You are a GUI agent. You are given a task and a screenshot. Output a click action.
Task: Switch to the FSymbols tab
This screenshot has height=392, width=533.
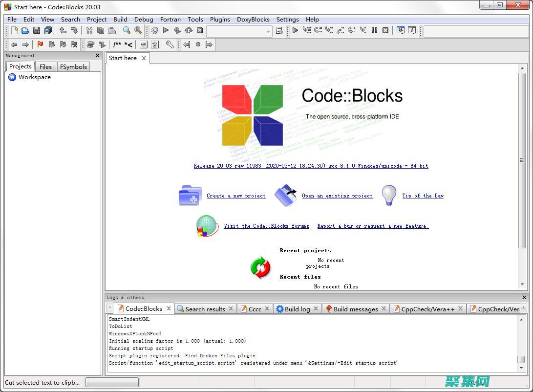(x=73, y=66)
